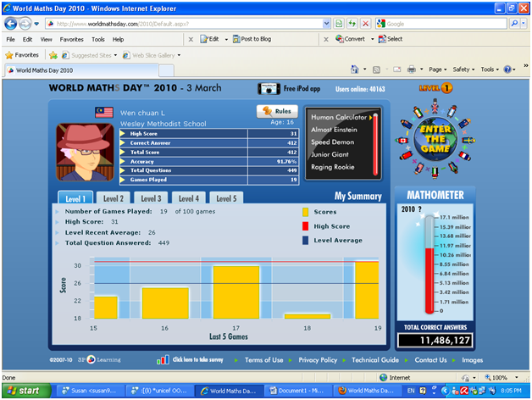This screenshot has width=532, height=400.
Task: Open the Technical Guide link
Action: tap(375, 360)
